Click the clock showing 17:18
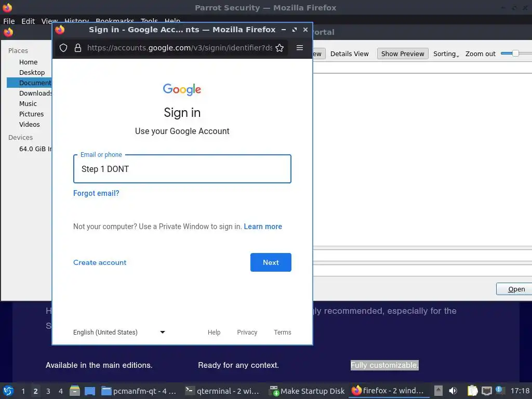The height and width of the screenshot is (399, 532). 520,391
